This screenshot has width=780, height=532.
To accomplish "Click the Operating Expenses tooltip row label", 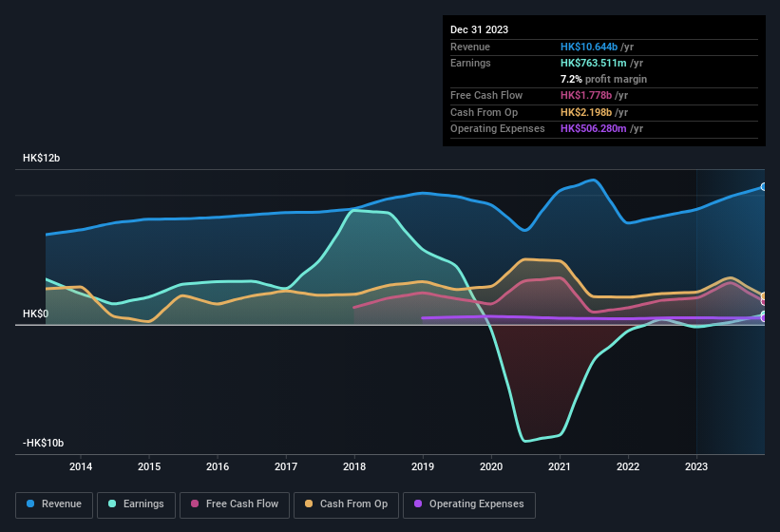I will pyautogui.click(x=498, y=129).
